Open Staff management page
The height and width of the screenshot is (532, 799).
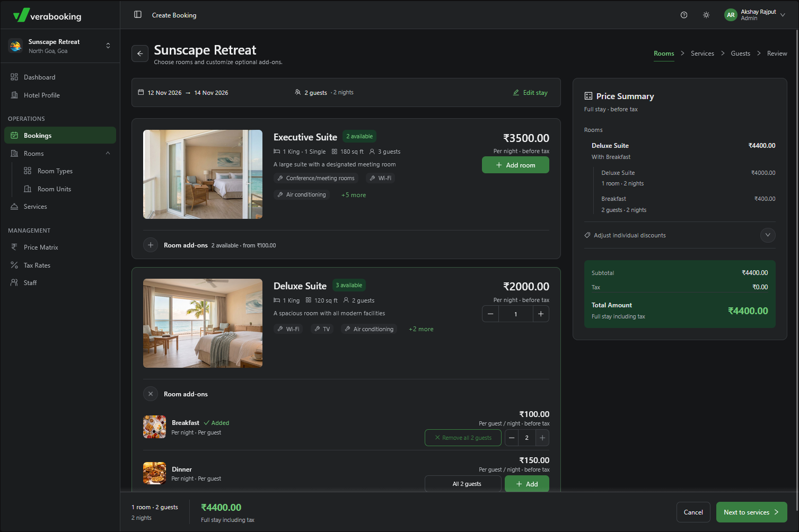[x=60, y=283]
